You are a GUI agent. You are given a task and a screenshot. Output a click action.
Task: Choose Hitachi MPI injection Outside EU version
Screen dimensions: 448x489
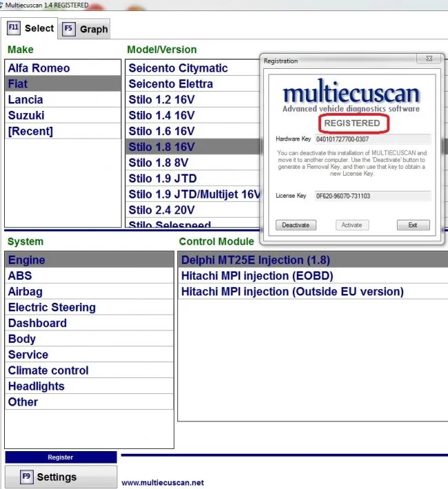pyautogui.click(x=292, y=292)
